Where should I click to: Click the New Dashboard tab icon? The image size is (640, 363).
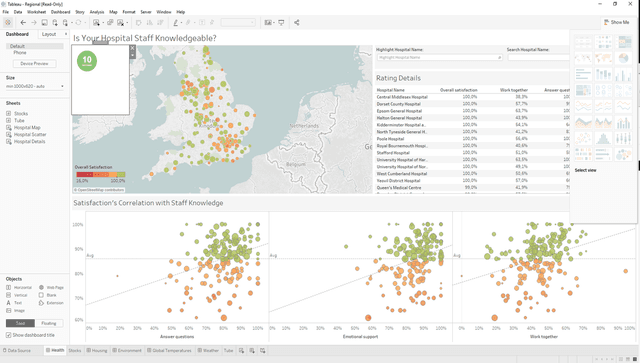[252, 350]
